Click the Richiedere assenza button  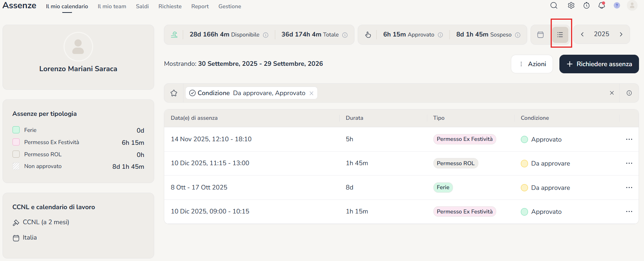pyautogui.click(x=599, y=64)
